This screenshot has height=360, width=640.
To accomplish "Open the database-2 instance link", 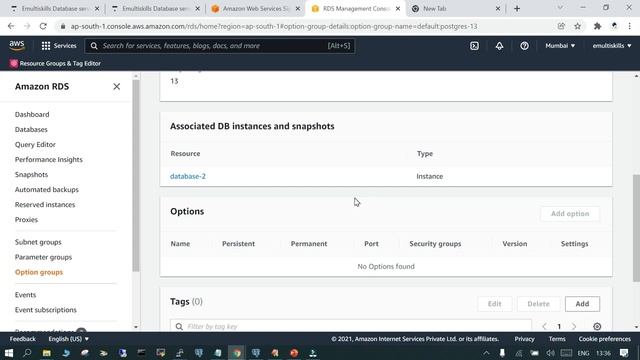I will 188,176.
